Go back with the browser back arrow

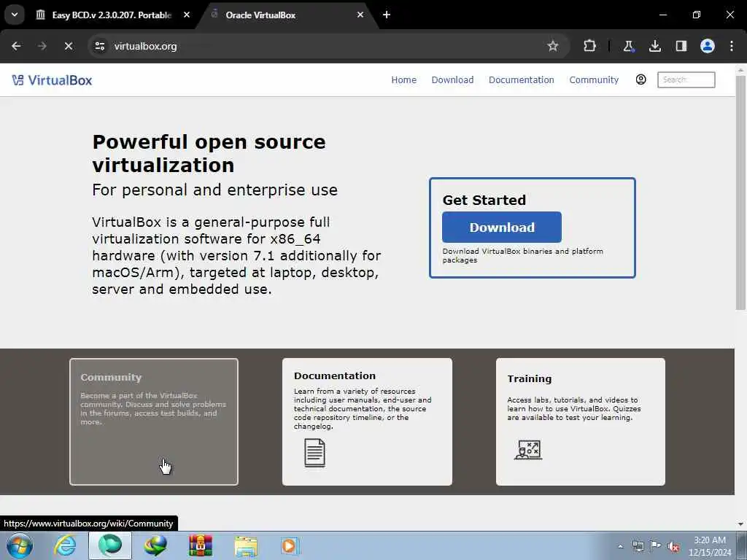[x=16, y=46]
